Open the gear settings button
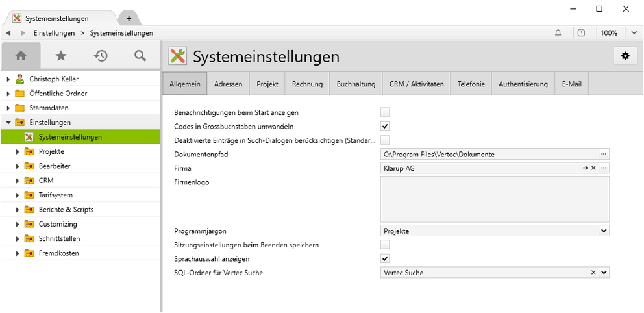 (x=625, y=56)
